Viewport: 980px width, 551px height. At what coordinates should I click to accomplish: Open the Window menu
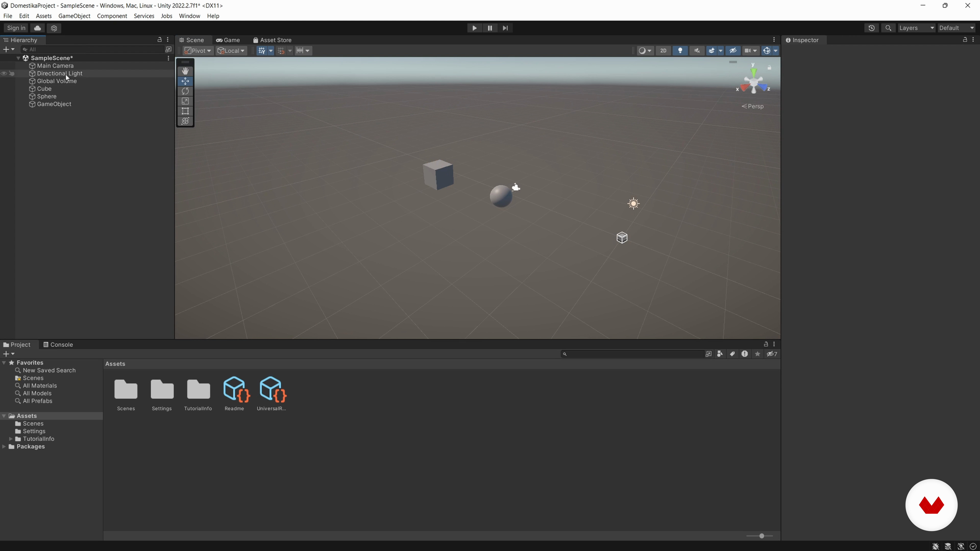point(189,16)
